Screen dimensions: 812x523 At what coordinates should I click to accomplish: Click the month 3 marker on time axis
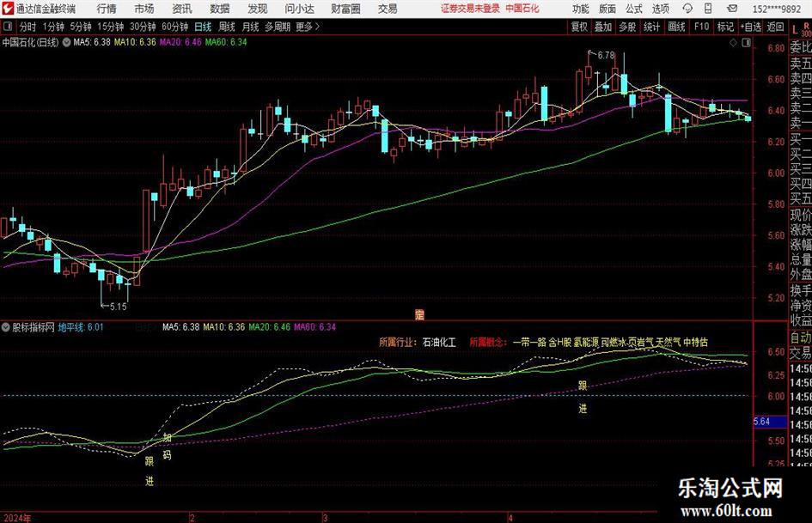pos(325,518)
